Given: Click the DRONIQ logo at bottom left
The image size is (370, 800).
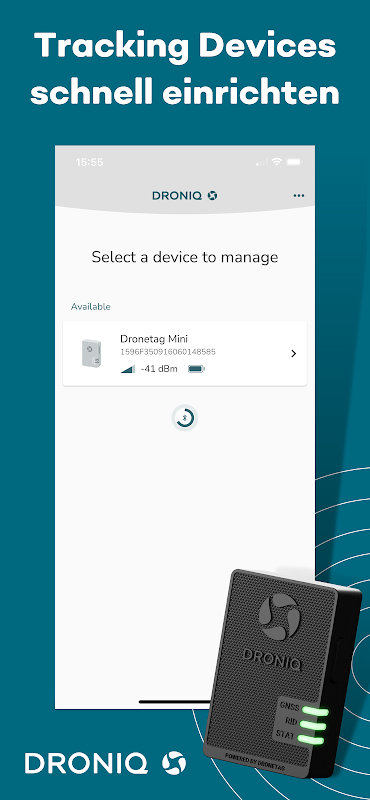Looking at the screenshot, I should point(106,763).
